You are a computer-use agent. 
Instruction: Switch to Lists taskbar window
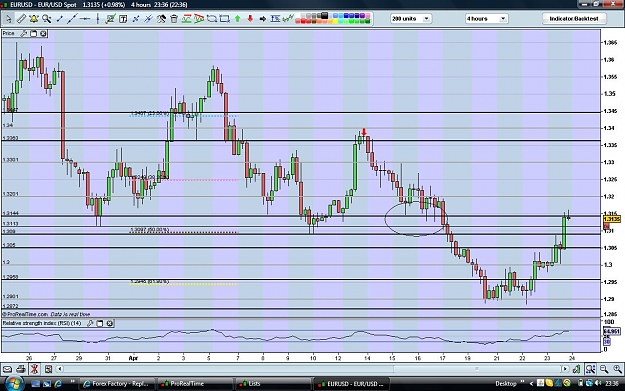pos(272,384)
